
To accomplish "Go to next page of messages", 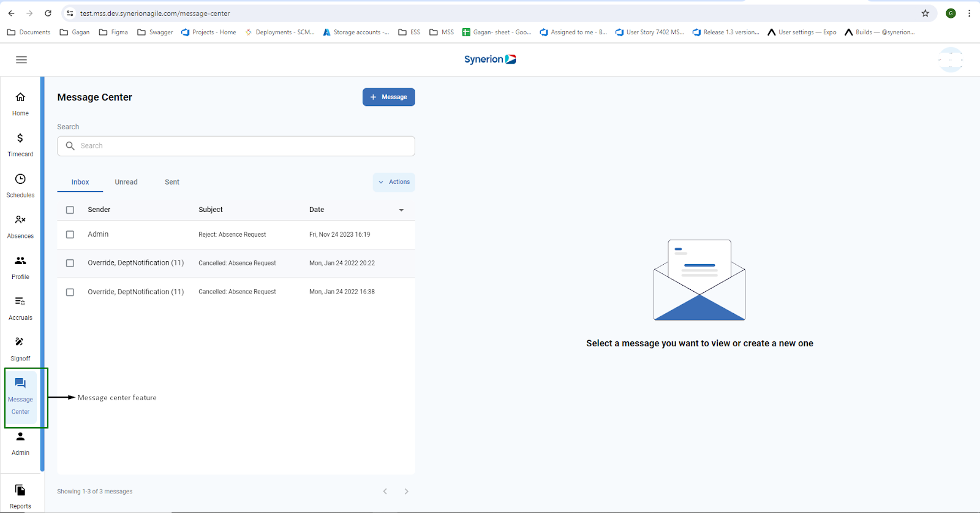I will pyautogui.click(x=406, y=492).
